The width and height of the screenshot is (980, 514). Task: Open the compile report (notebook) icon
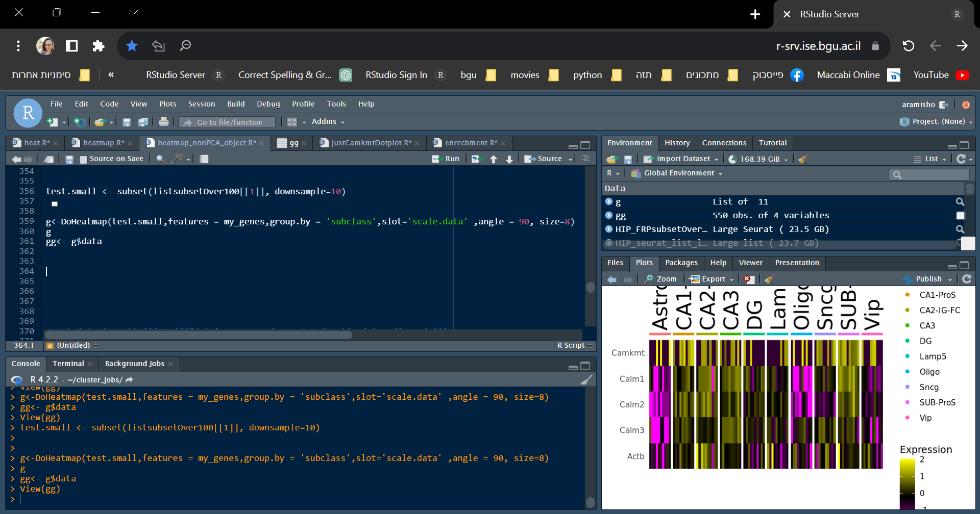click(204, 159)
